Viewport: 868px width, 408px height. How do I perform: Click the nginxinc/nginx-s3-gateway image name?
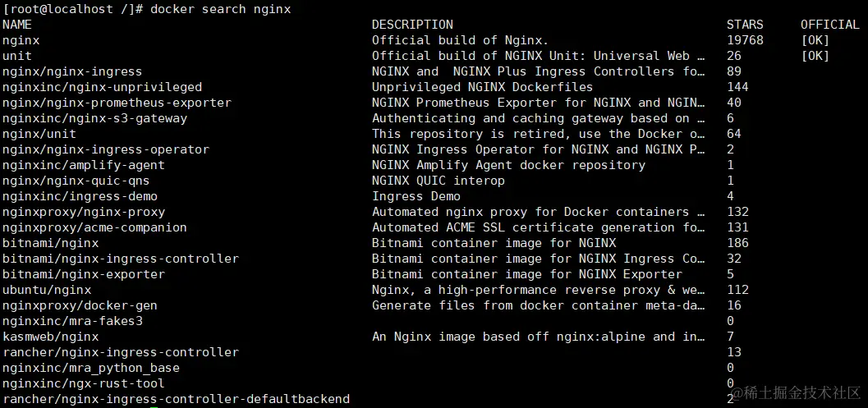pyautogui.click(x=94, y=118)
